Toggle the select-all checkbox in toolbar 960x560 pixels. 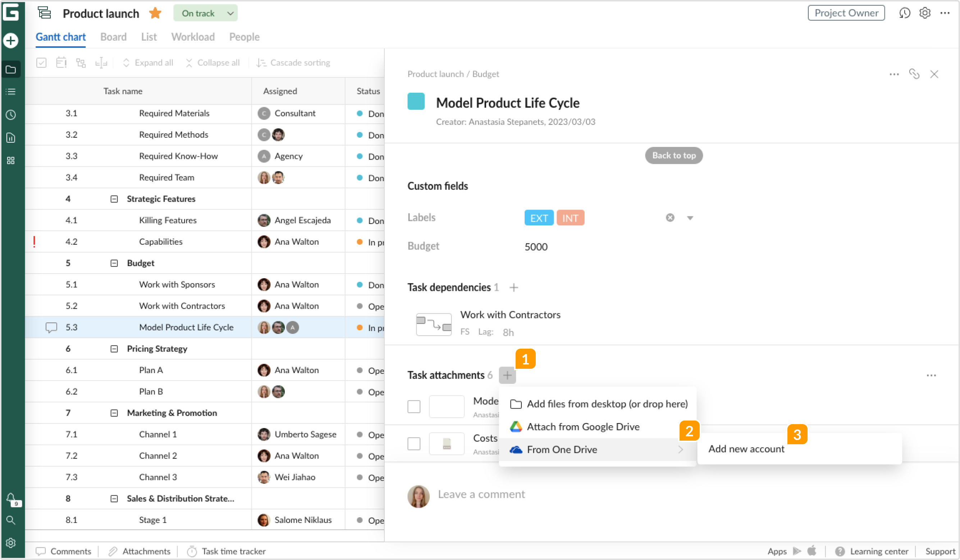(41, 63)
